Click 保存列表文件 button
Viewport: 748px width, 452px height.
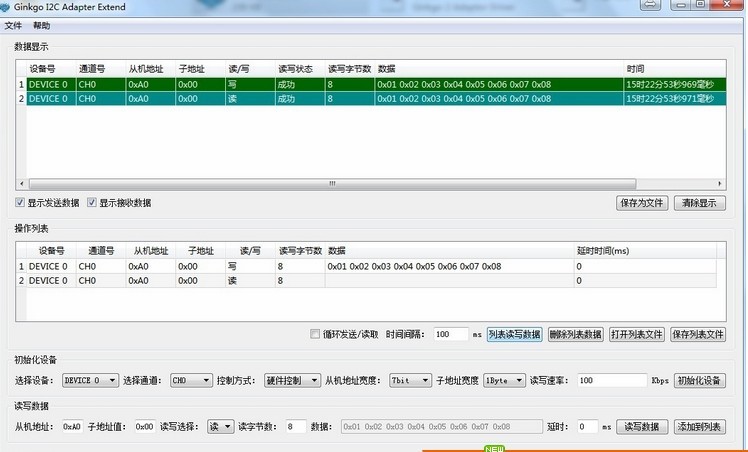(x=698, y=334)
